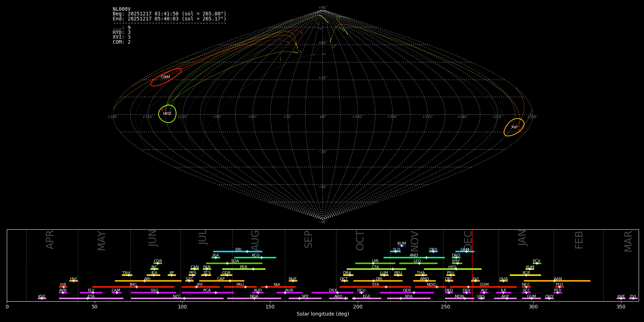Click the 'HYD: 3' count in legend
644x322 pixels.
122,33
